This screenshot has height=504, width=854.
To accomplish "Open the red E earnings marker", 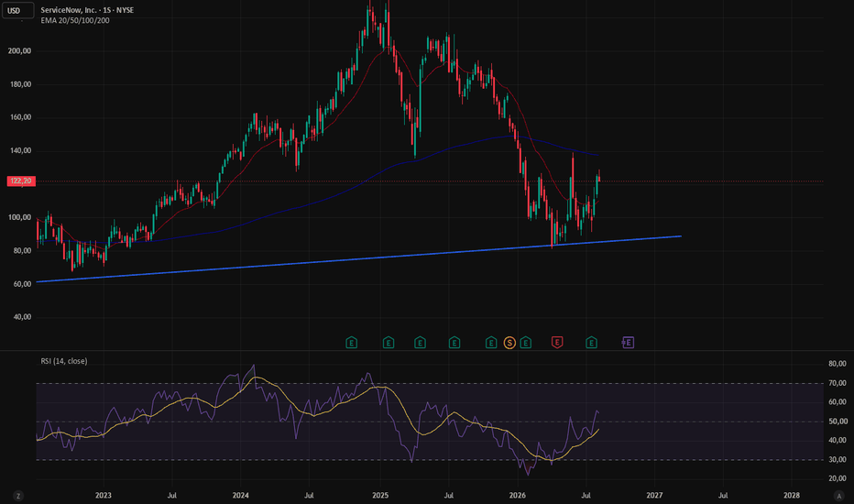I will [556, 343].
